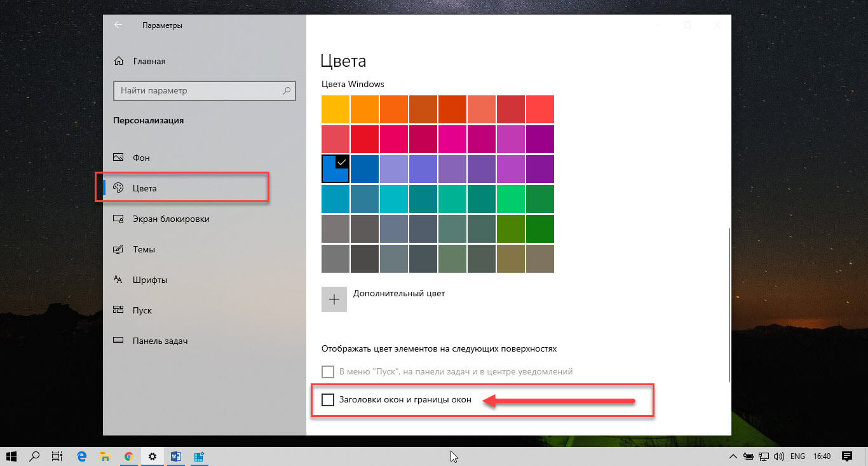868x466 pixels.
Task: Show hidden system tray icons
Action: coord(733,456)
